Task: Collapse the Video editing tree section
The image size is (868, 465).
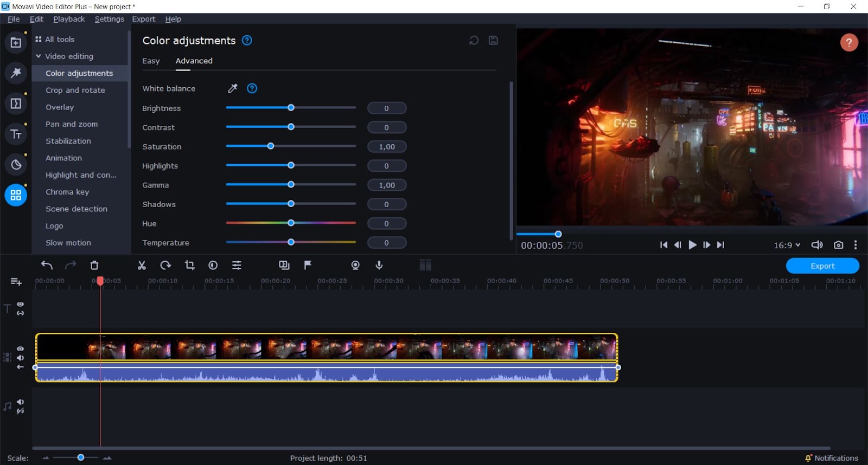Action: pyautogui.click(x=39, y=56)
